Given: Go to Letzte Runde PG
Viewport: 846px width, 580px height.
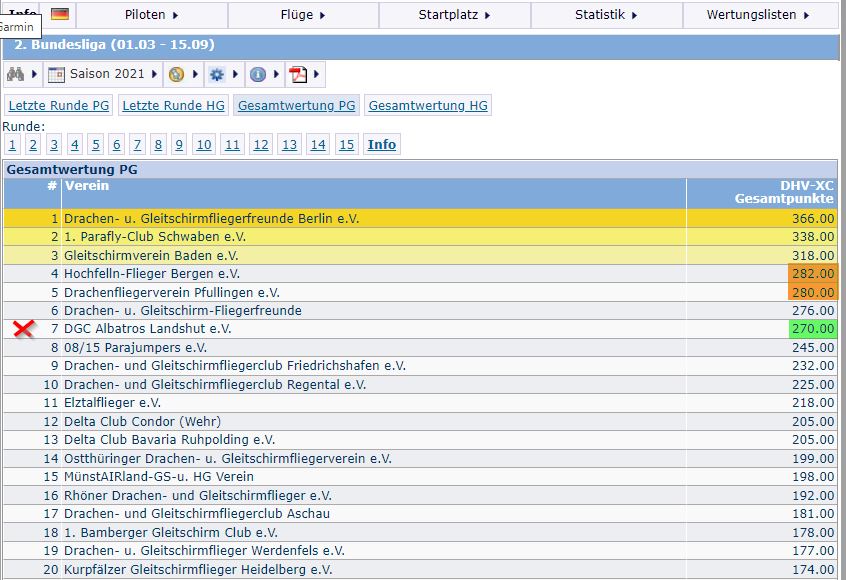Looking at the screenshot, I should point(59,105).
